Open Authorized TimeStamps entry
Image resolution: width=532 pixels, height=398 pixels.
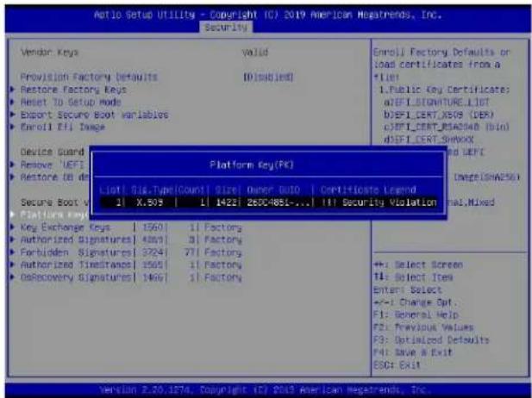click(x=76, y=264)
